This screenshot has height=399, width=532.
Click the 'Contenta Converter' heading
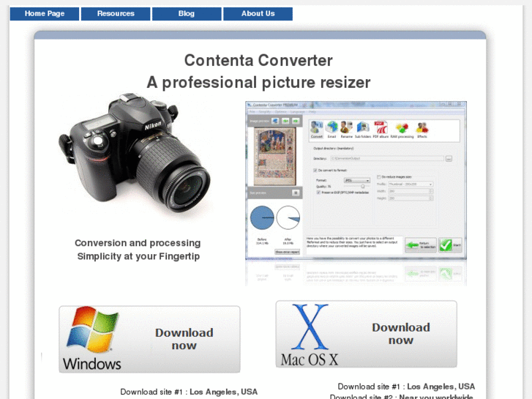point(258,61)
